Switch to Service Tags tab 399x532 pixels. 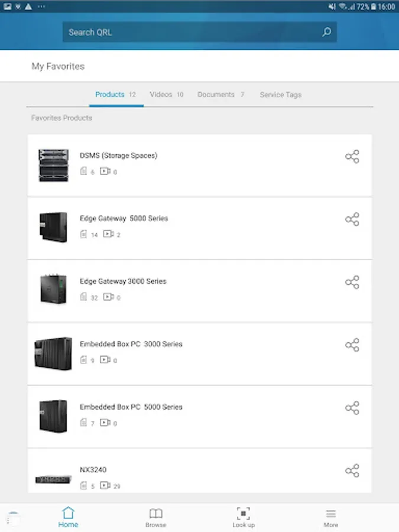point(281,95)
